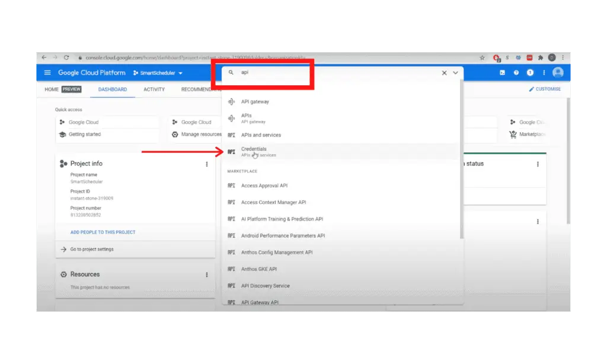Click the Customise button
The image size is (607, 364).
point(544,90)
